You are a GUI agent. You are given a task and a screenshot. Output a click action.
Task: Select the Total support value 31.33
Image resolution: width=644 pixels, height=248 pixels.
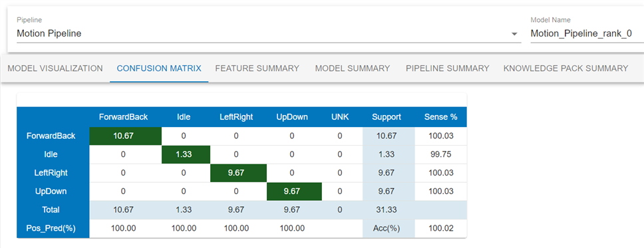[387, 210]
